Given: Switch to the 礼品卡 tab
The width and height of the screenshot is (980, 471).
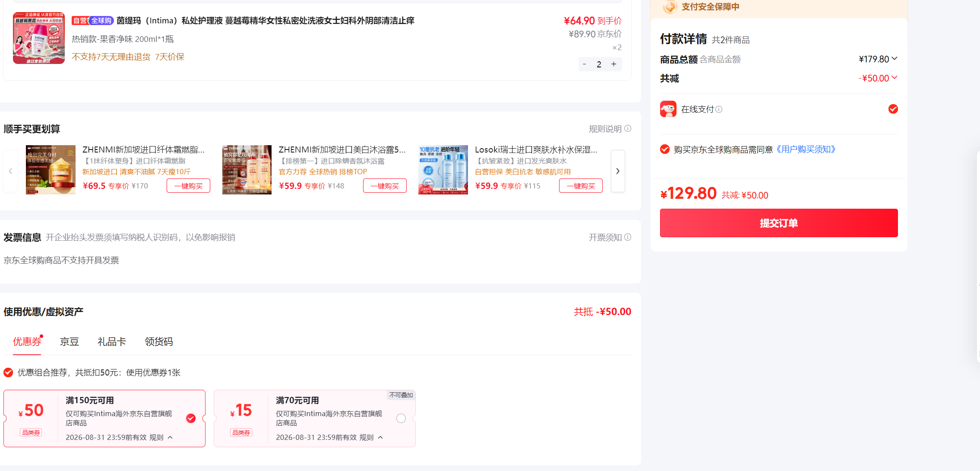Looking at the screenshot, I should click(x=112, y=341).
